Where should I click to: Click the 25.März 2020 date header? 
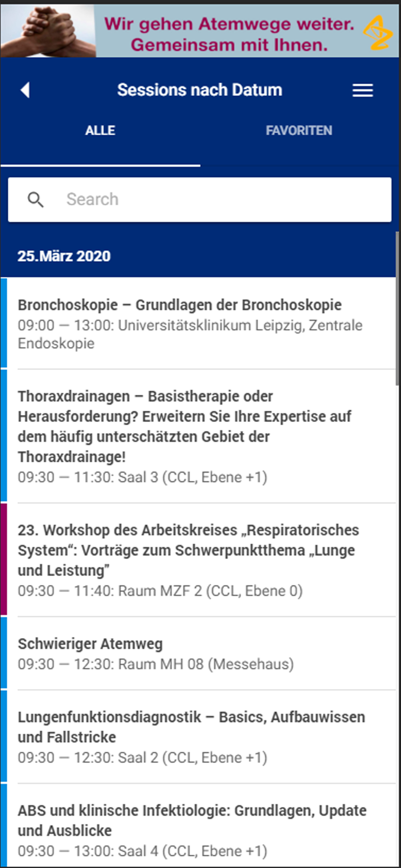tap(64, 256)
